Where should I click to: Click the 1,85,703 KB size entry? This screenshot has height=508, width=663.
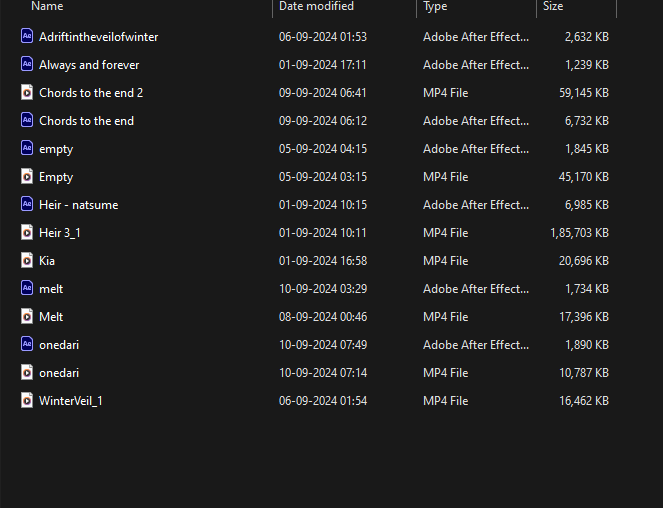point(579,233)
